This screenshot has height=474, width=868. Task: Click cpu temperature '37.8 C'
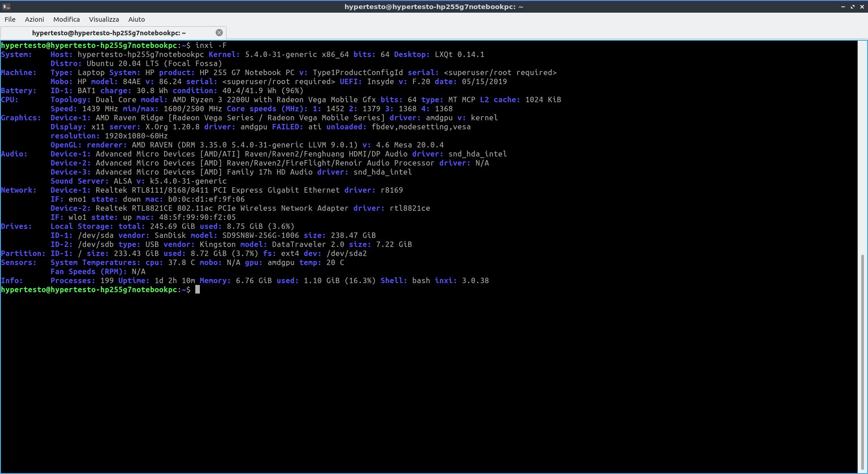[x=181, y=262]
